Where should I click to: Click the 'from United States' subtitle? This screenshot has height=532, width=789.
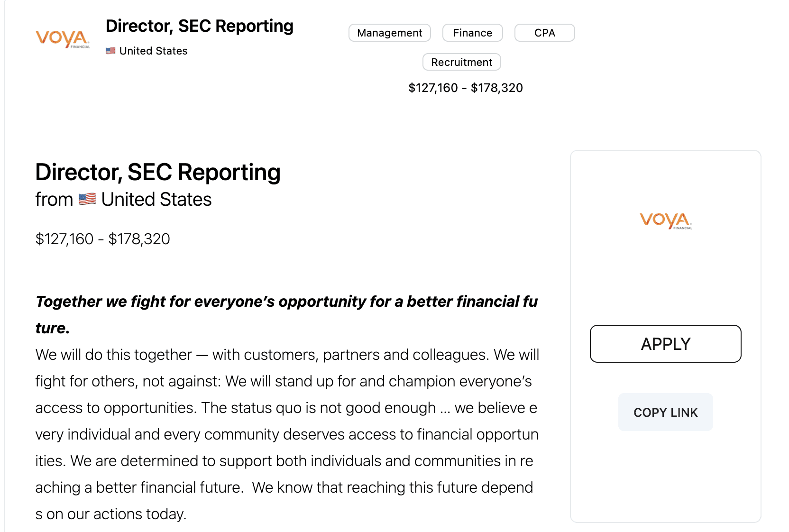[x=123, y=199]
